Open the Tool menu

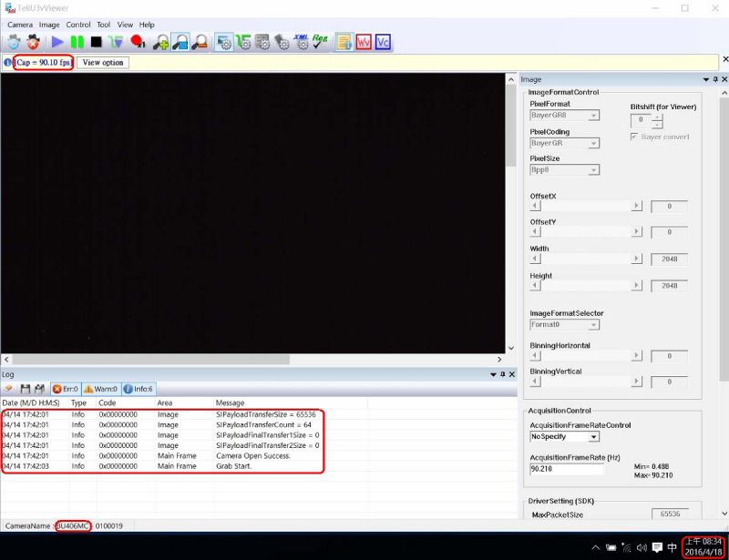103,25
